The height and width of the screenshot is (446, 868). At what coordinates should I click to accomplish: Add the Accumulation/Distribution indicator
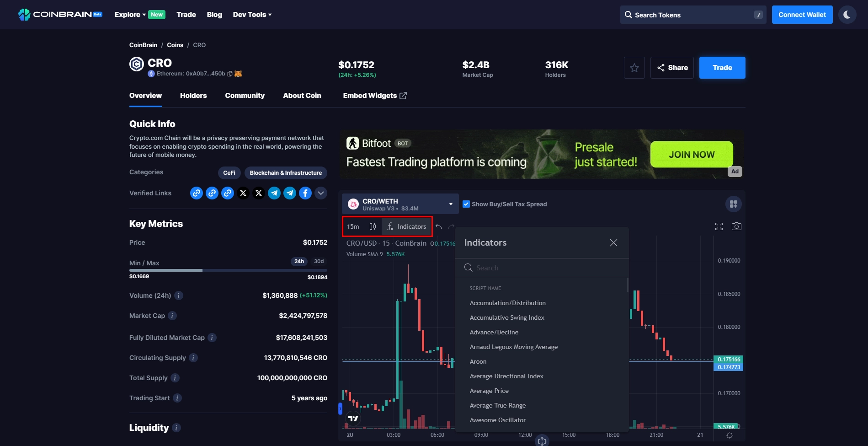508,303
